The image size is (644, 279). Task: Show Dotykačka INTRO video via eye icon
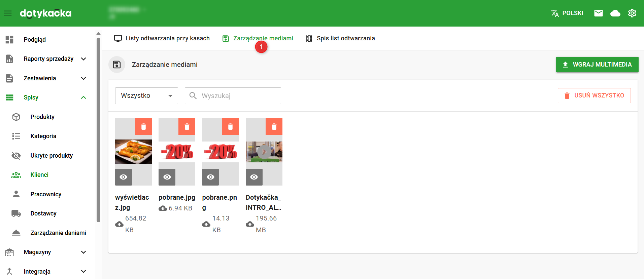pos(254,177)
